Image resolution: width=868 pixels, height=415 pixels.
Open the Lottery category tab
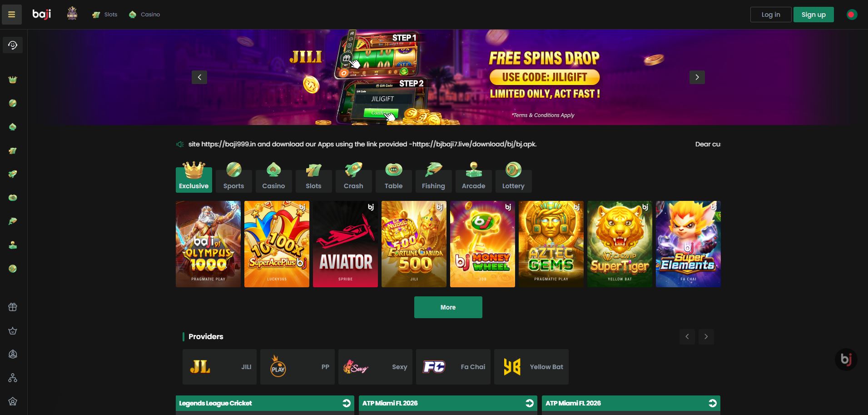(x=513, y=177)
